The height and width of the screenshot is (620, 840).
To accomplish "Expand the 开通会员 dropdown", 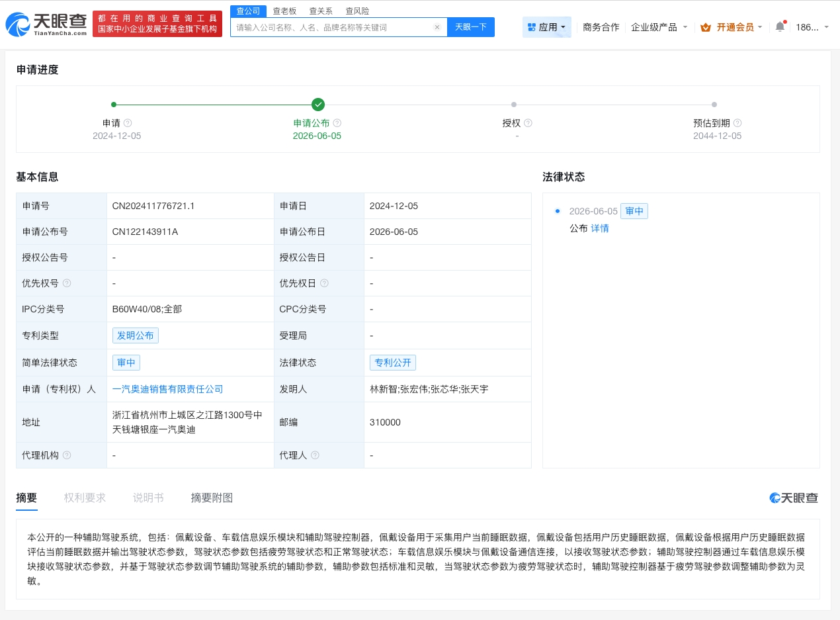I will [x=760, y=27].
